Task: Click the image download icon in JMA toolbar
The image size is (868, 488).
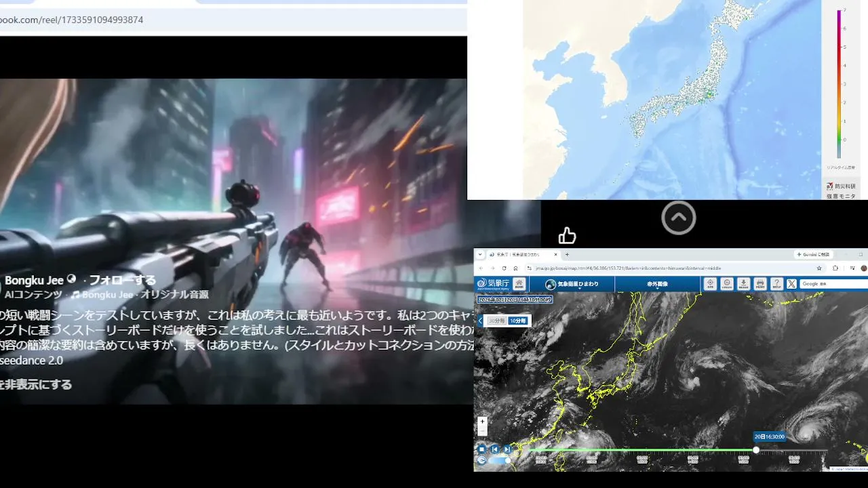Action: click(x=743, y=284)
